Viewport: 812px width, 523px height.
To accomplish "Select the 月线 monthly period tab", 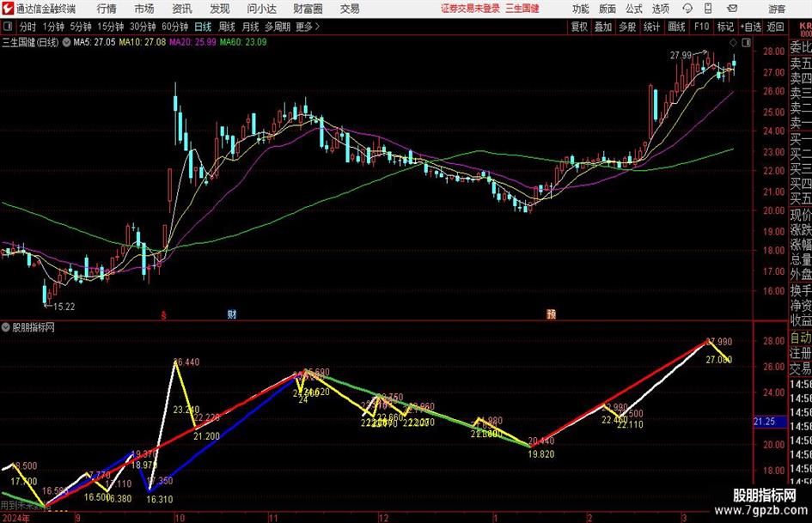I will 250,27.
